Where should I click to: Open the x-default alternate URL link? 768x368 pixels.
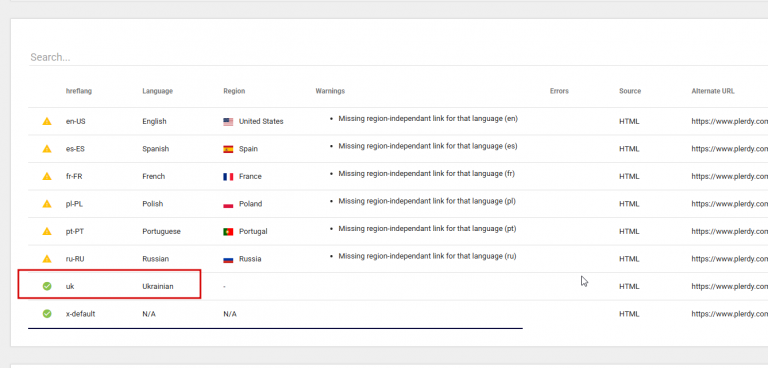(729, 314)
